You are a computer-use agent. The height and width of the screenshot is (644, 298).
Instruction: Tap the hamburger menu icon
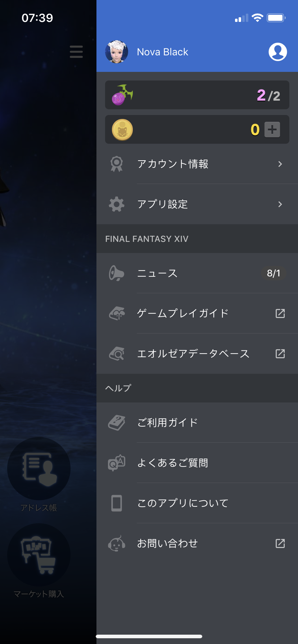[x=76, y=52]
